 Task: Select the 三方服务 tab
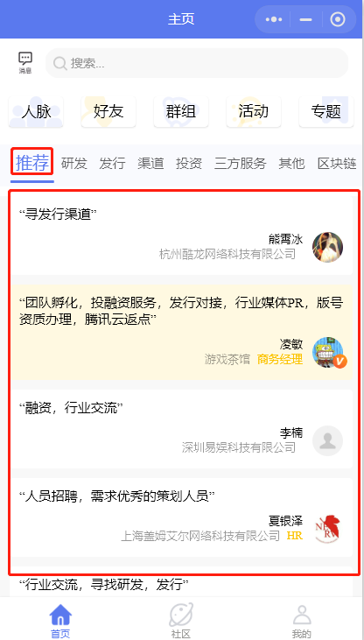pos(241,163)
